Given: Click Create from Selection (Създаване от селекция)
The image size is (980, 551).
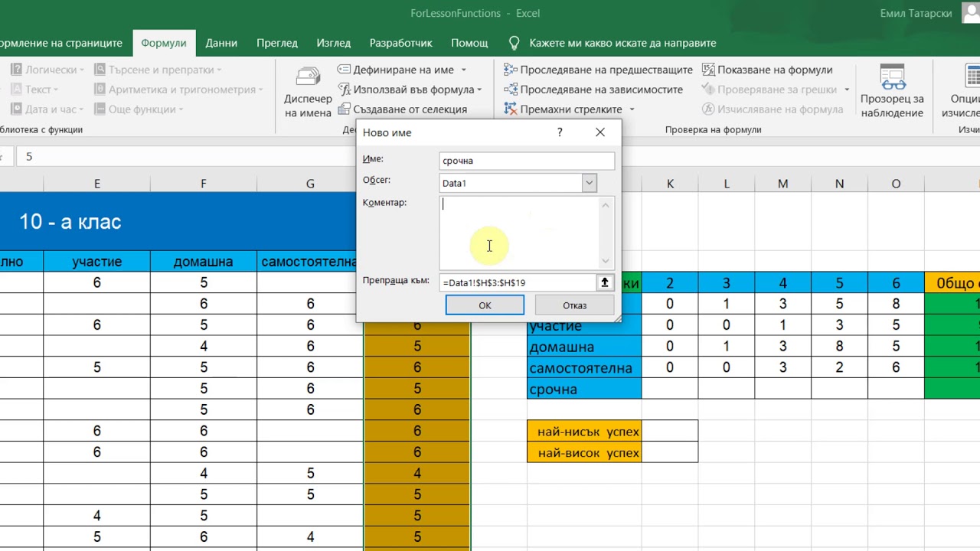Looking at the screenshot, I should [402, 109].
